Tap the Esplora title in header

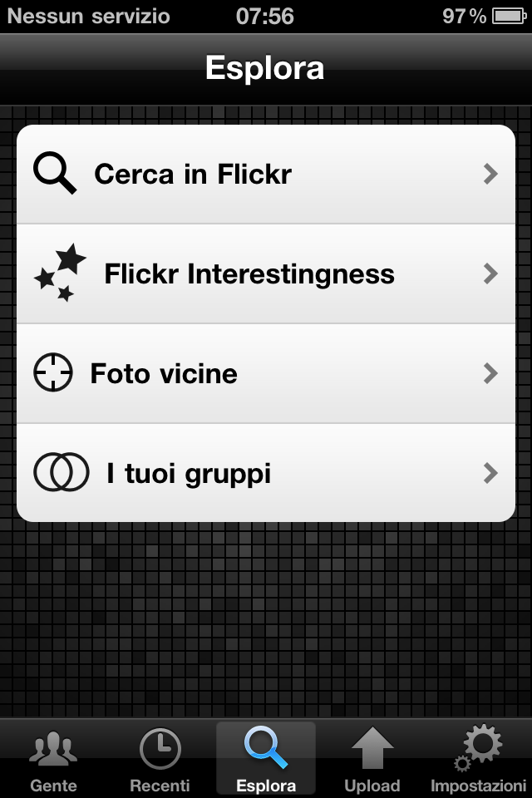pos(264,67)
